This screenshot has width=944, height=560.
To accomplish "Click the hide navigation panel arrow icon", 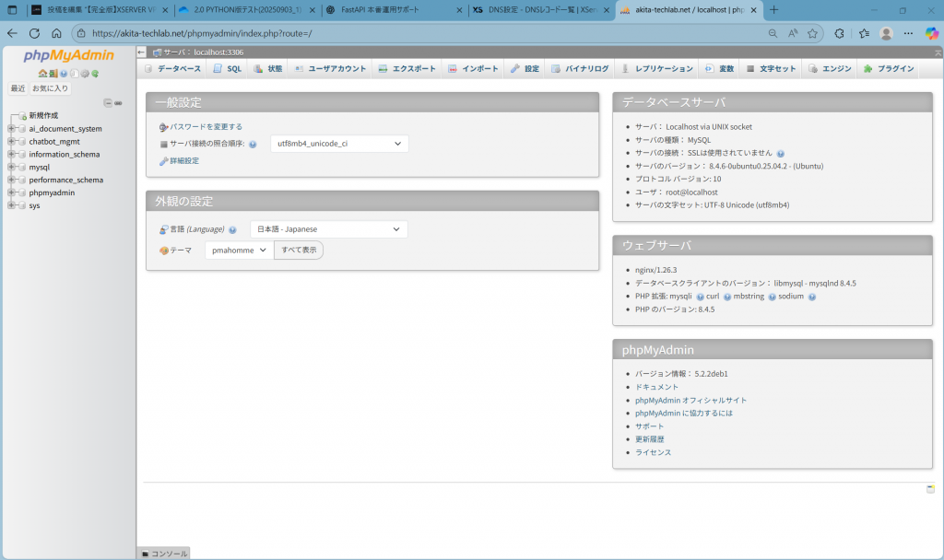I will click(141, 52).
